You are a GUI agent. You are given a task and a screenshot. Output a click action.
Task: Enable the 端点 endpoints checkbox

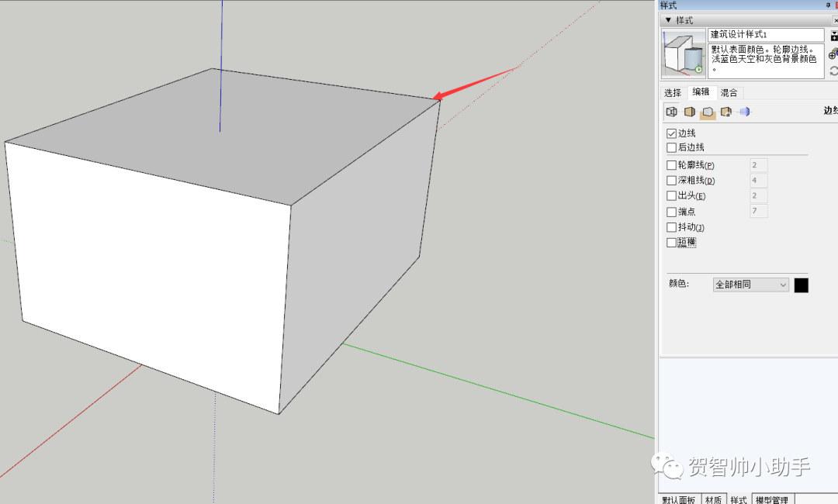(671, 211)
